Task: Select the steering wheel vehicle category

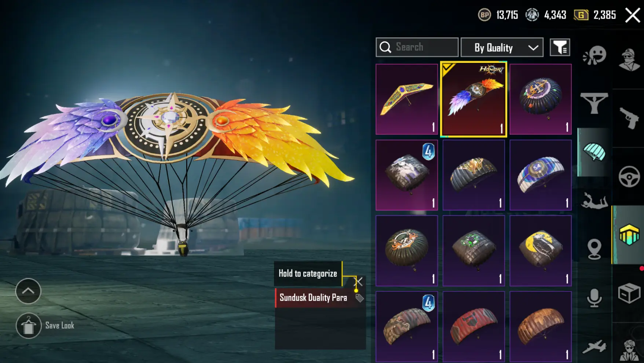Action: point(629,177)
